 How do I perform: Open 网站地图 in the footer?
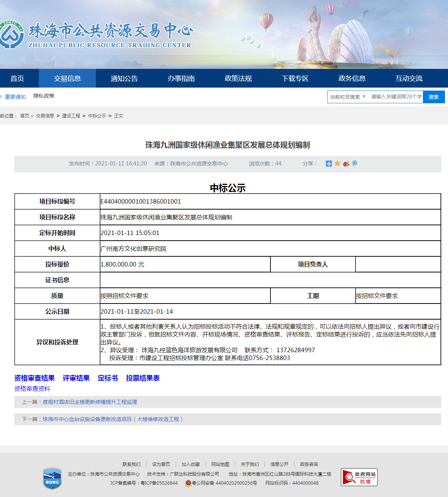coord(220,464)
